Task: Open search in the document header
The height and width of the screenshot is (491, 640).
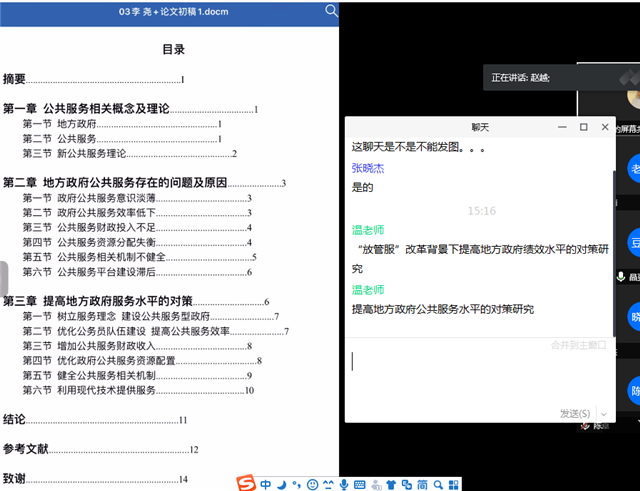Action: (x=331, y=11)
